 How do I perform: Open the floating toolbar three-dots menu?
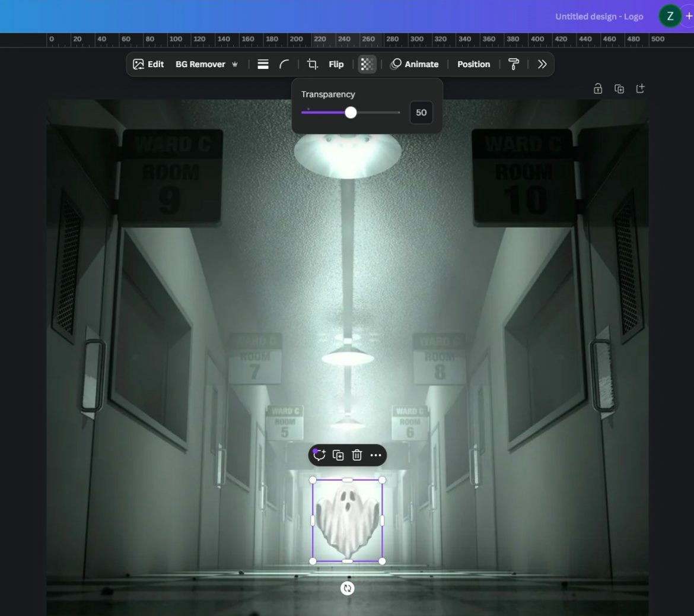pos(376,455)
